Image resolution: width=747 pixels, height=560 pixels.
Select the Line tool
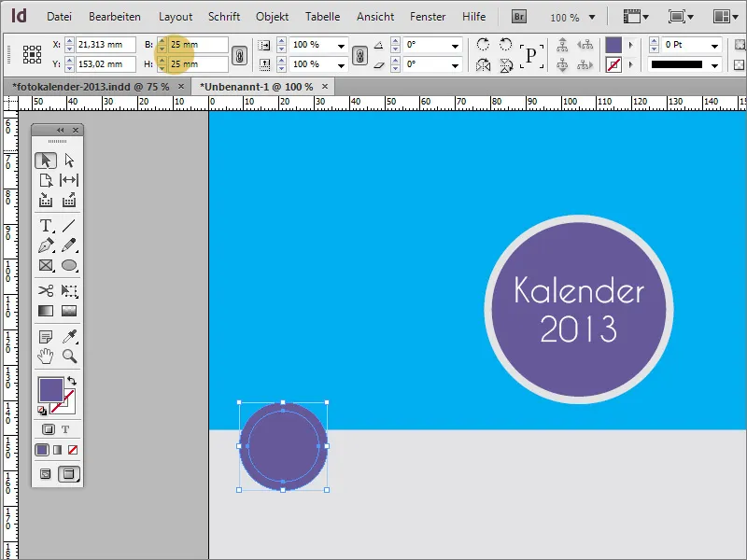pyautogui.click(x=69, y=225)
